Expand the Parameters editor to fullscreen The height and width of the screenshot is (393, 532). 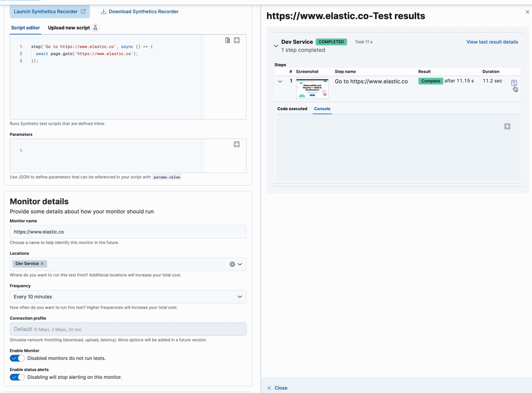point(236,144)
